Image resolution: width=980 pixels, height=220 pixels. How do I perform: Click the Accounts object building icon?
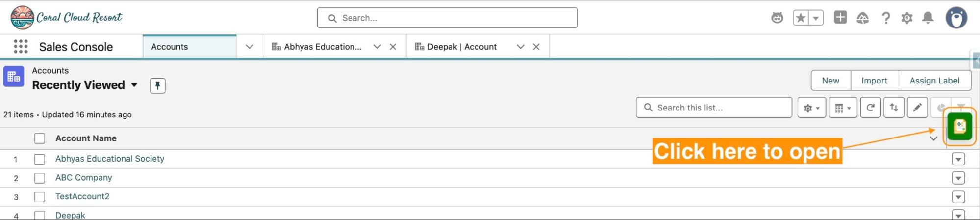coord(14,77)
